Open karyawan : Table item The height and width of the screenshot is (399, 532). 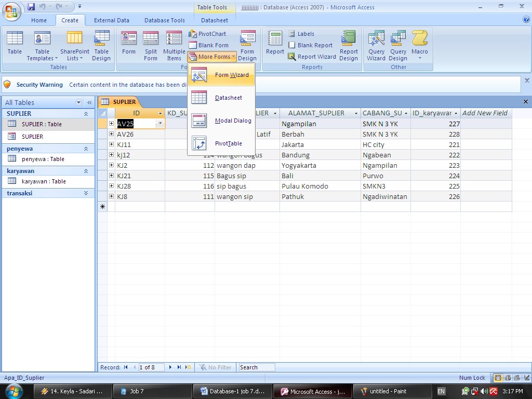coord(48,181)
